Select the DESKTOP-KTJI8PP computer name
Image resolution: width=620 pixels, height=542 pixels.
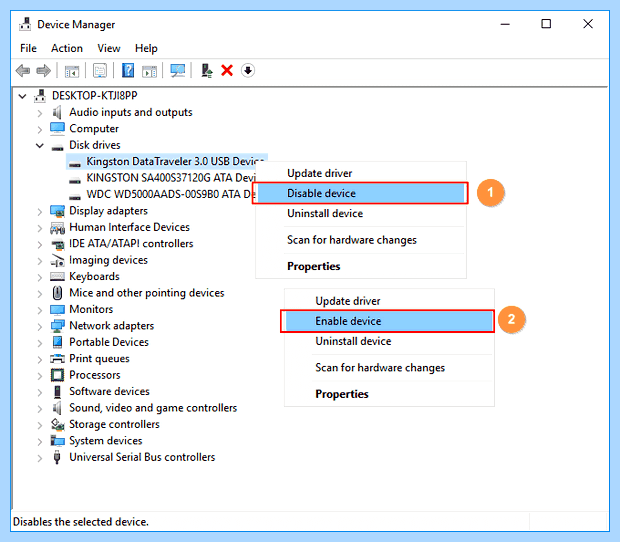[x=95, y=96]
